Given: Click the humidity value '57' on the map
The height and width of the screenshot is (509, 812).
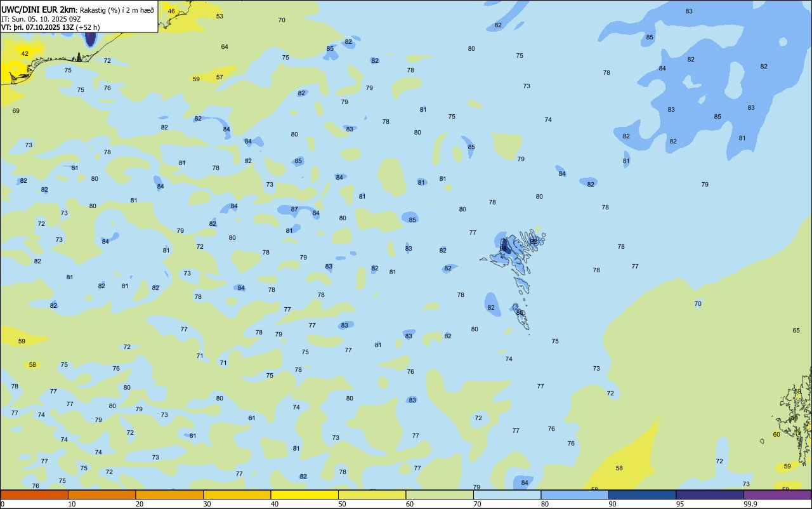Looking at the screenshot, I should click(x=219, y=77).
